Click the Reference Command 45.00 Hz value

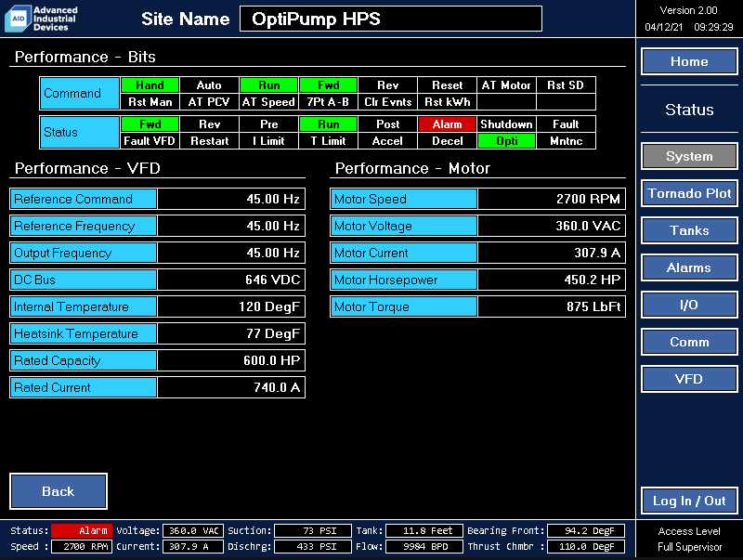point(231,199)
